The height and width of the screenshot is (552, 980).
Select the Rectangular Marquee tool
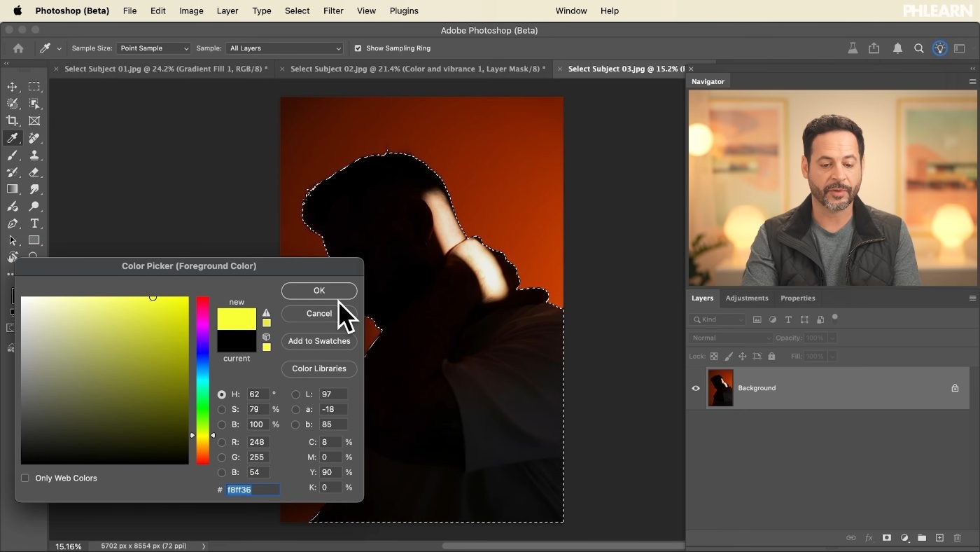pos(34,87)
